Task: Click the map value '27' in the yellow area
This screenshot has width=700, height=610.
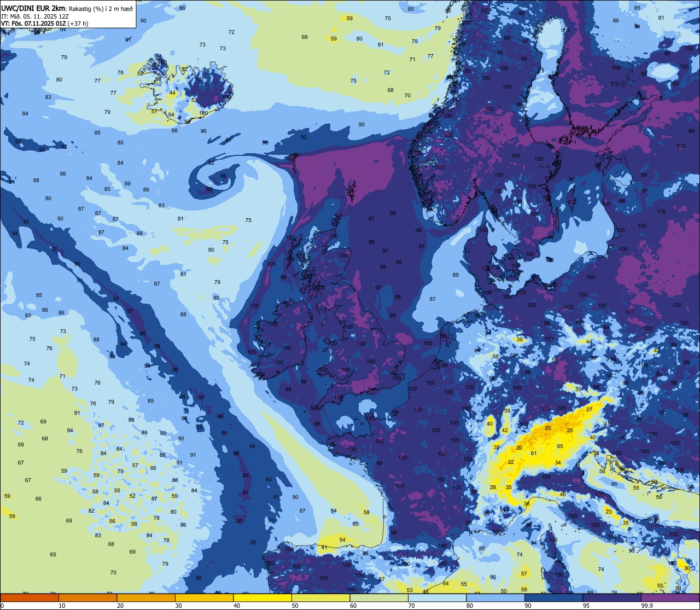Action: click(589, 409)
